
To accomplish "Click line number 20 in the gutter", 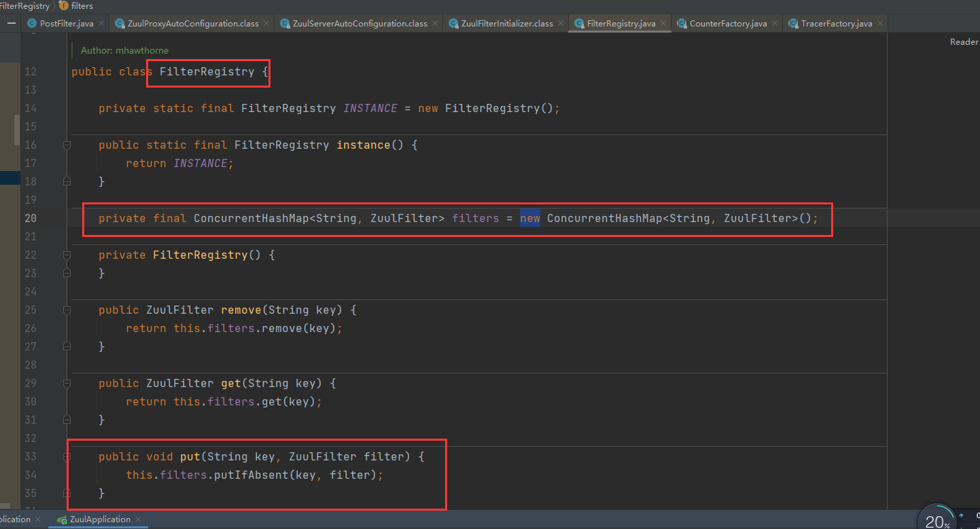I will (x=31, y=219).
